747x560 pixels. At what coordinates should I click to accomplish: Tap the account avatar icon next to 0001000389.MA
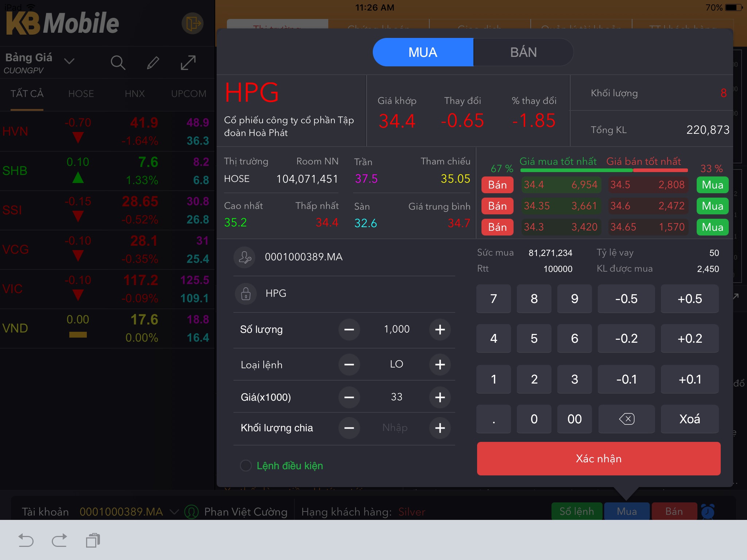point(244,257)
